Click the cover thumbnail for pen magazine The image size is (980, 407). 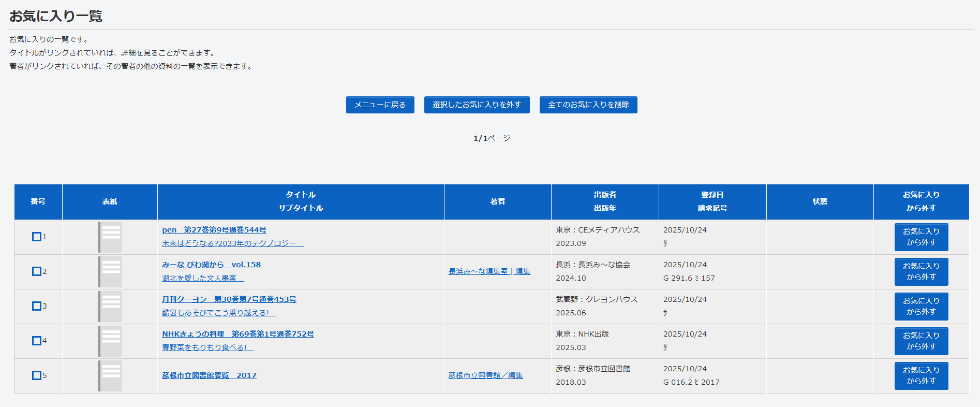coord(110,237)
